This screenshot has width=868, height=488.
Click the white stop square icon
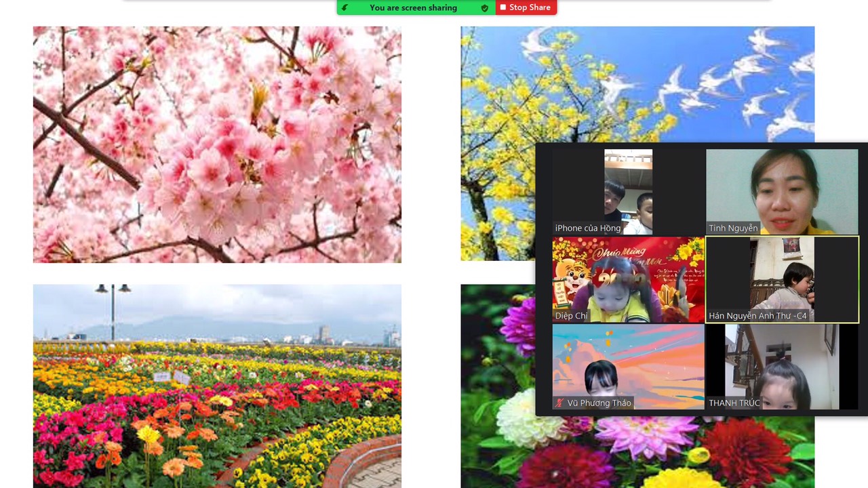[x=502, y=7]
